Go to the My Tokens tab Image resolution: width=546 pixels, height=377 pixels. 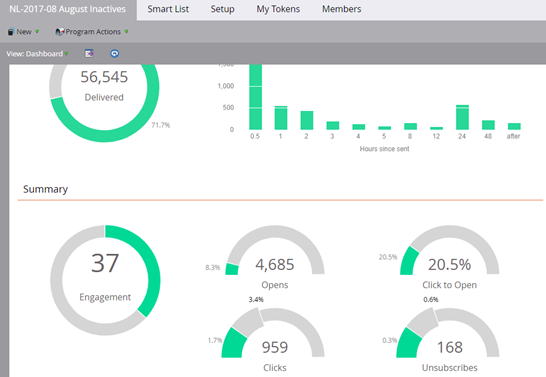pos(278,9)
